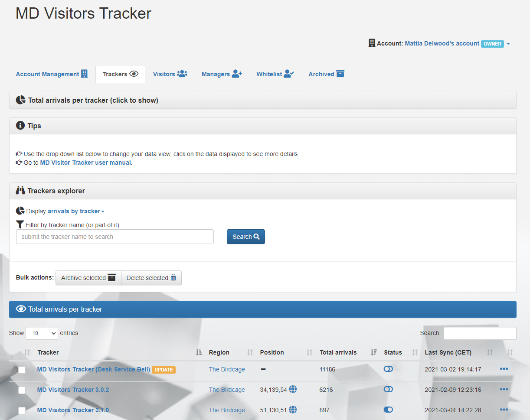This screenshot has width=530, height=420.
Task: Enable the status toggle for Desk Service Bell tracker
Action: coord(388,369)
